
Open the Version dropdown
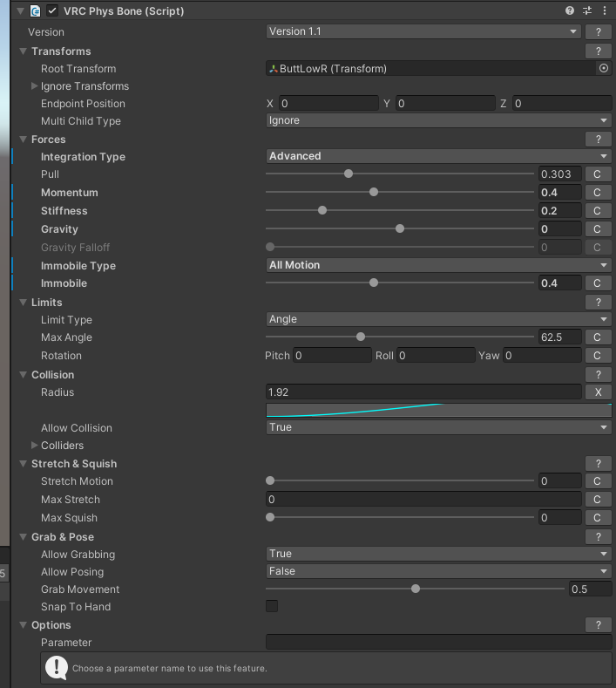[x=423, y=31]
